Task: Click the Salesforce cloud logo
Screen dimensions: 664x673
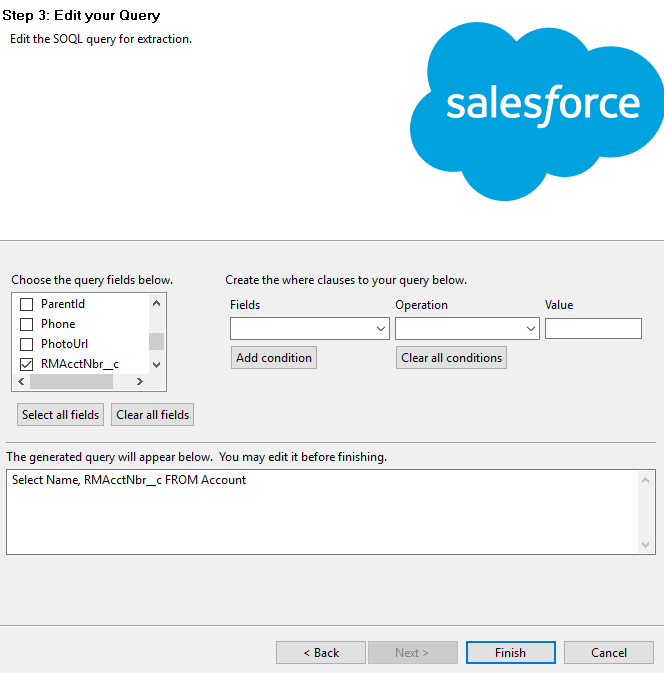Action: tap(541, 107)
